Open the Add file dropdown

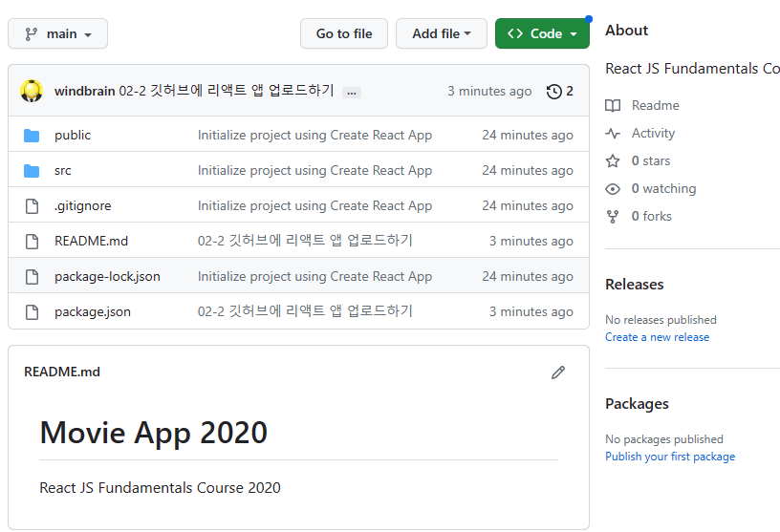(x=442, y=33)
